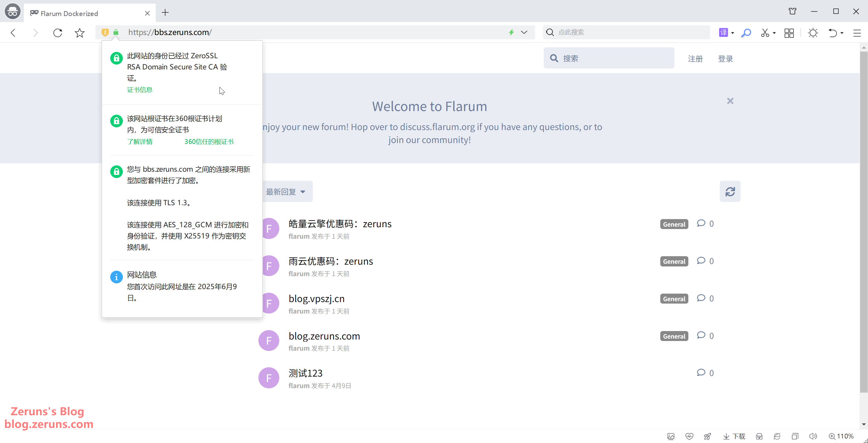Open discussion 皓量云擎优惠码：zeruns

pos(340,224)
